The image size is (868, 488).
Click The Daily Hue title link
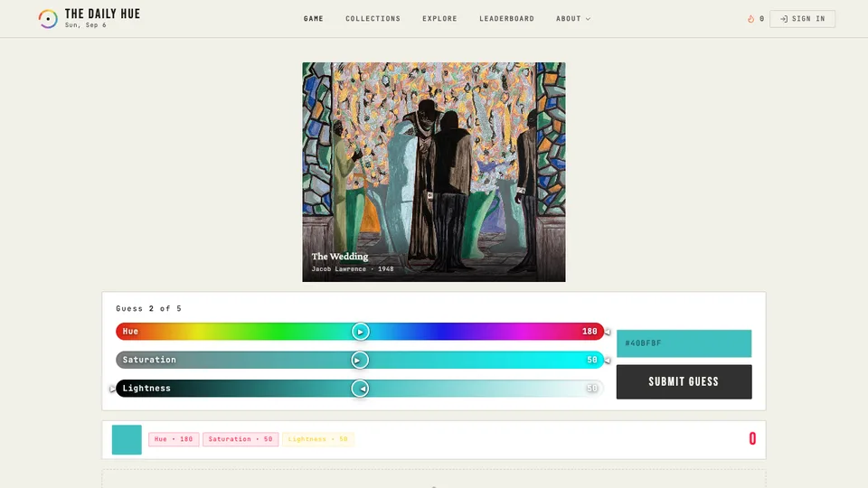click(102, 14)
